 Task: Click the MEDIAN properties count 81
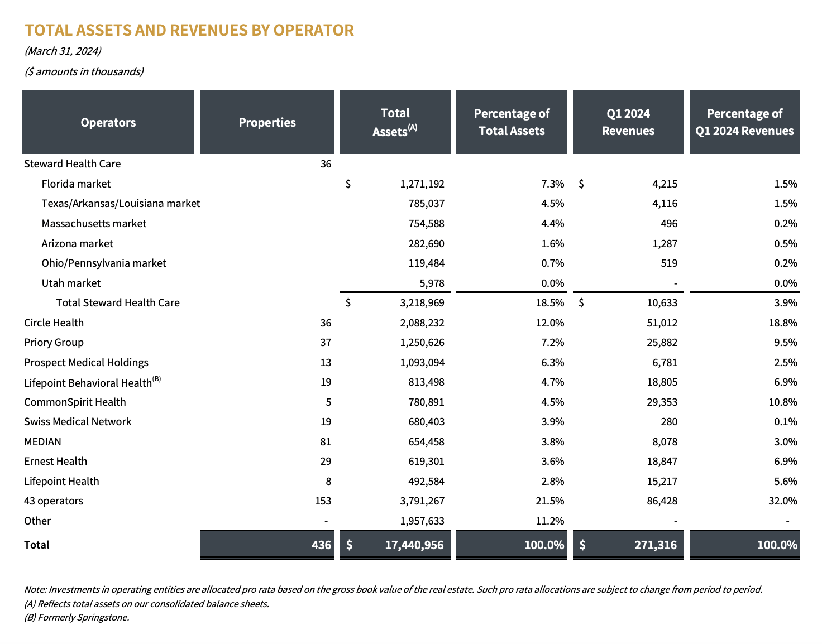pos(325,442)
